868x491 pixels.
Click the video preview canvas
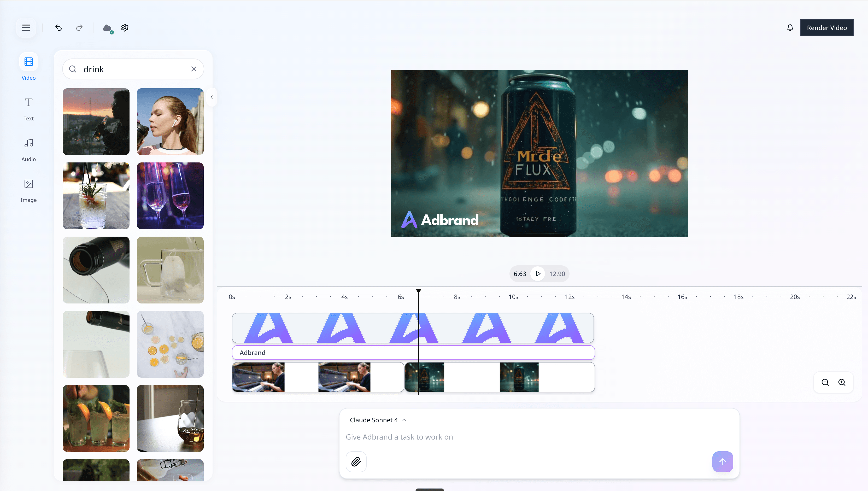[x=539, y=154]
